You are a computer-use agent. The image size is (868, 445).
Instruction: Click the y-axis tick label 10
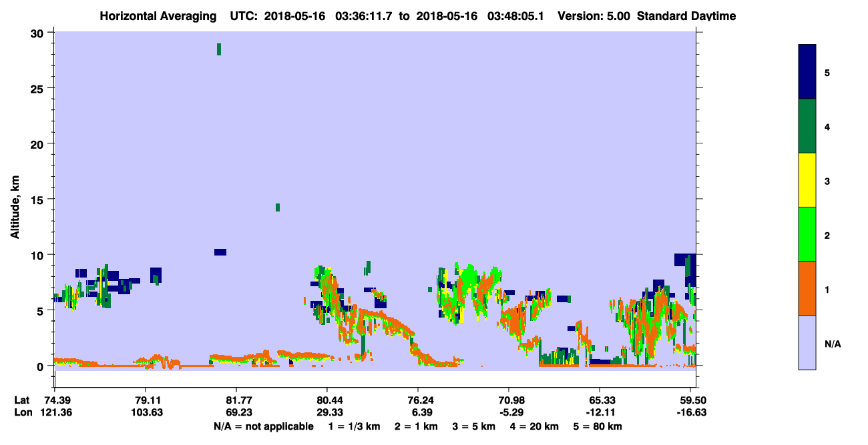(x=39, y=255)
